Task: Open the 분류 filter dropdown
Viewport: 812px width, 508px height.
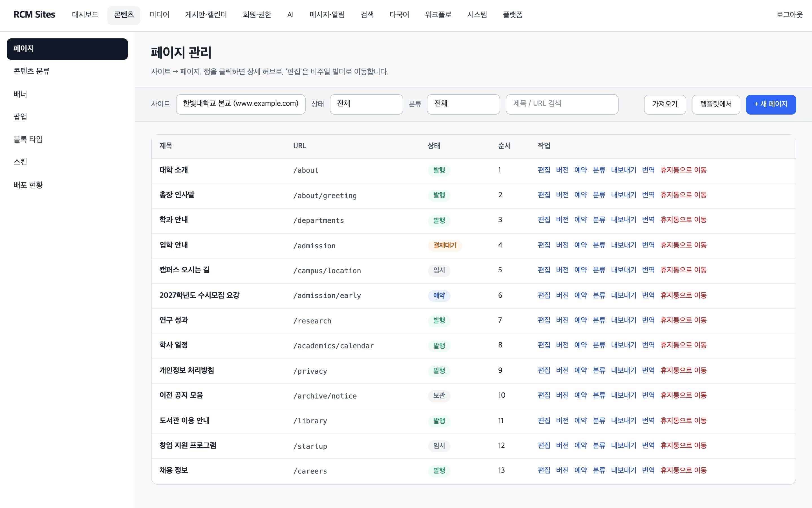Action: point(463,104)
